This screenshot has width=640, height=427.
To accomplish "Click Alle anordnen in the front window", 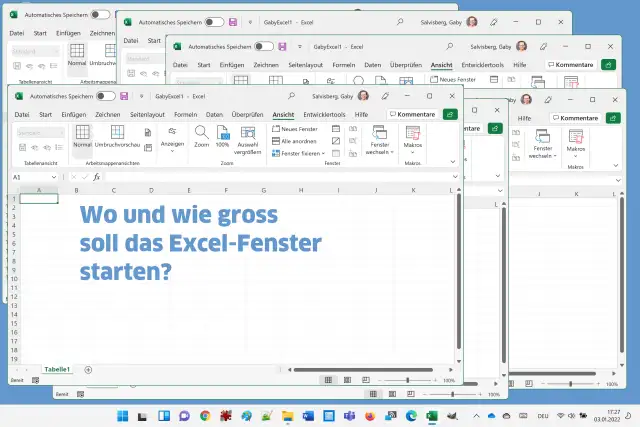I will [x=299, y=141].
